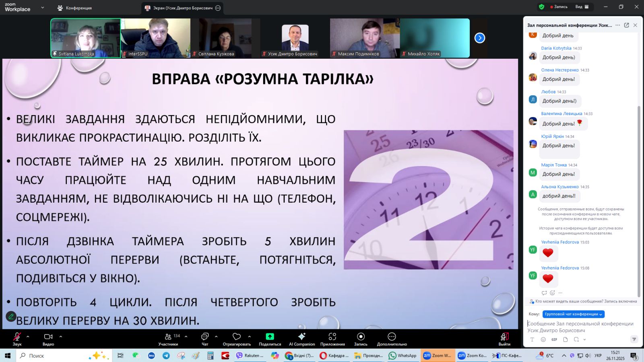Open the AI Companion panel
644x362 pixels.
click(301, 337)
